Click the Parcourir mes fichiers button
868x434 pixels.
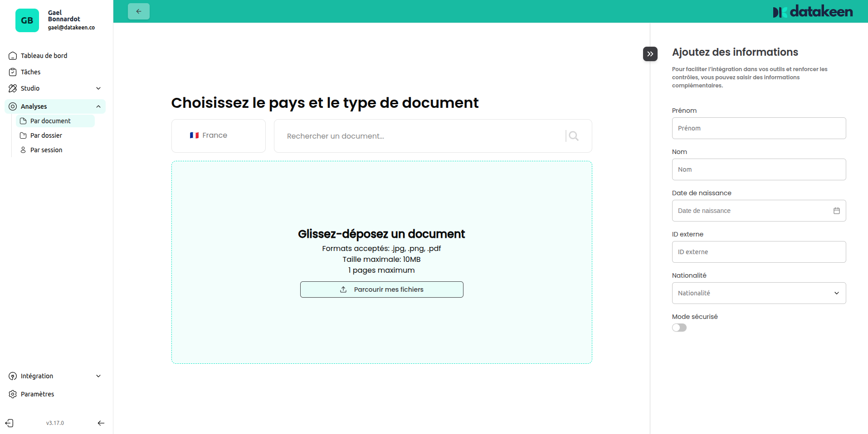[381, 289]
